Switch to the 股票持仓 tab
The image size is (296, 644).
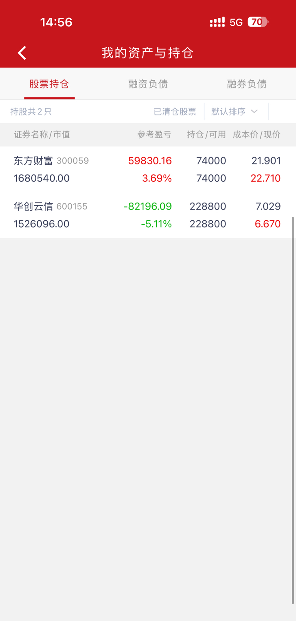pos(49,84)
